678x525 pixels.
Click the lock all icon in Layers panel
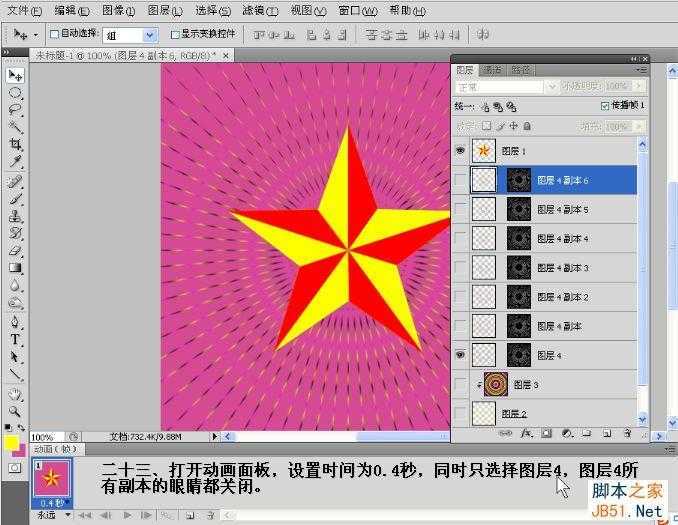[x=527, y=126]
